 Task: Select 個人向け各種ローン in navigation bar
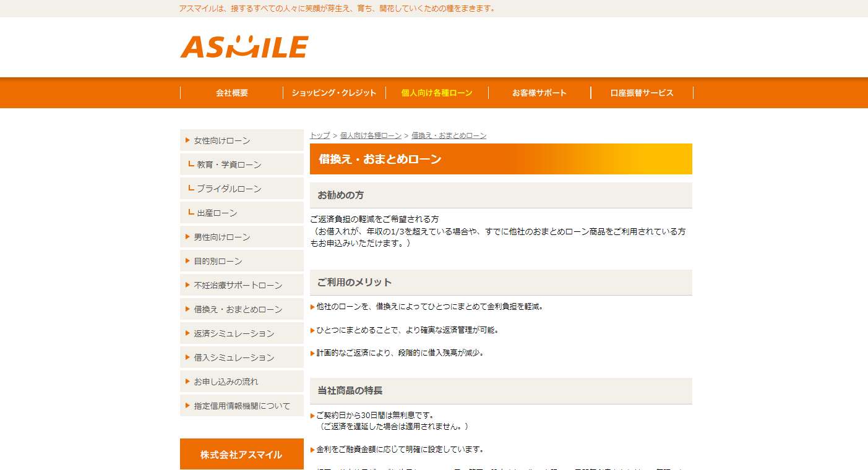[437, 93]
